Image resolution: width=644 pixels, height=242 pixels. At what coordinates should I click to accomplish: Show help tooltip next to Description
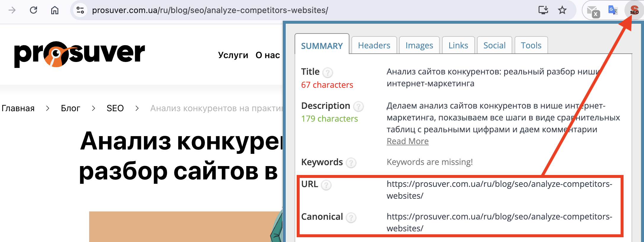[x=358, y=106]
